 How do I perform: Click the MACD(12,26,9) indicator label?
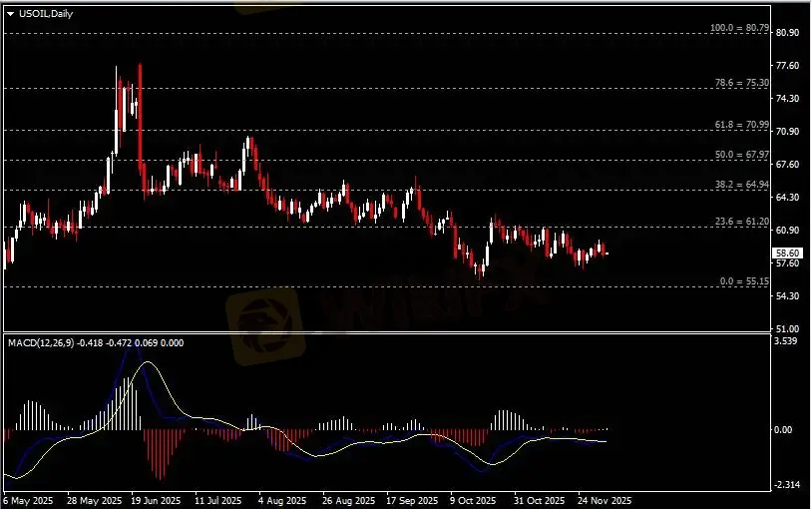point(40,343)
